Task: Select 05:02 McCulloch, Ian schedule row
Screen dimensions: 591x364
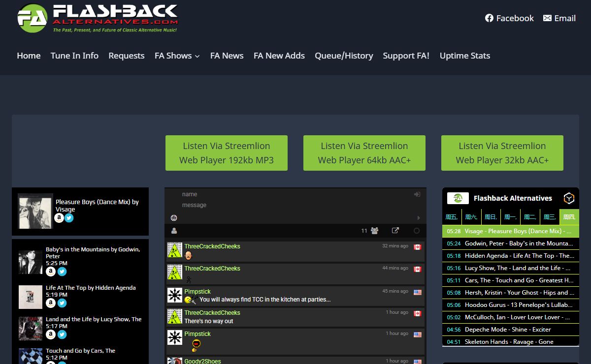Action: click(x=511, y=317)
